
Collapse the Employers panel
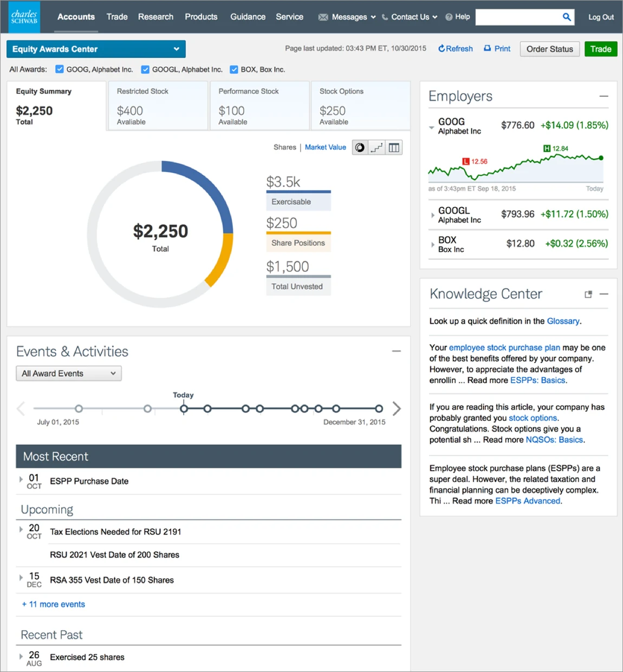(x=603, y=96)
